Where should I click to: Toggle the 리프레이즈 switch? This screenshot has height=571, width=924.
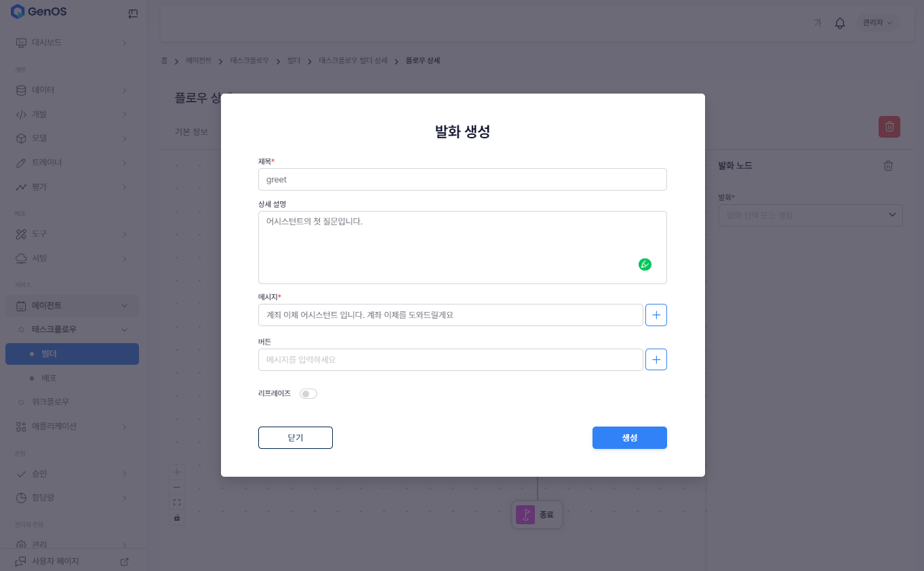click(308, 394)
